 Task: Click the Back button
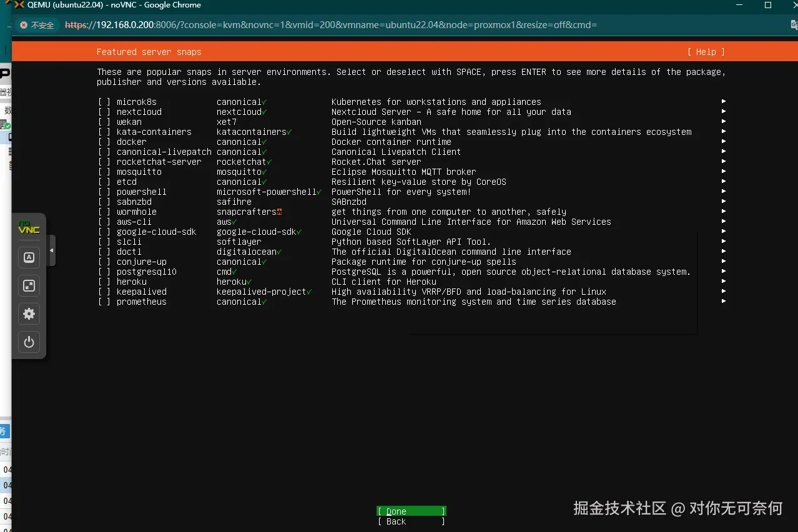point(411,521)
